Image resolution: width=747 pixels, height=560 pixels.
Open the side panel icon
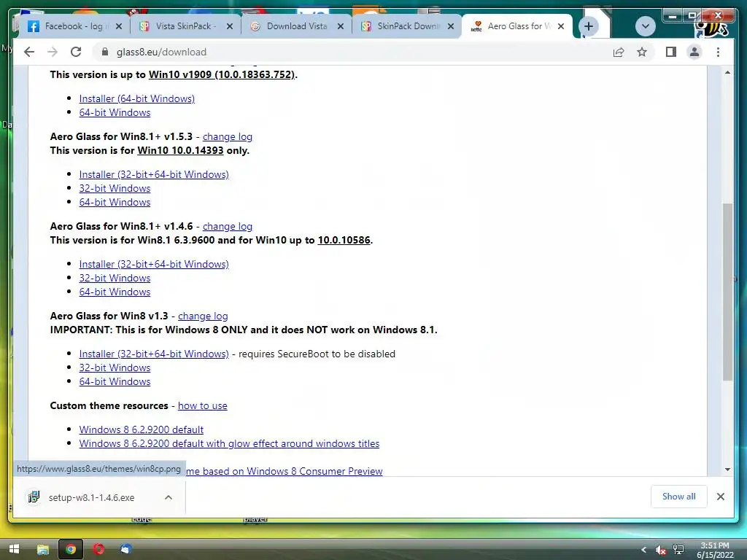671,52
